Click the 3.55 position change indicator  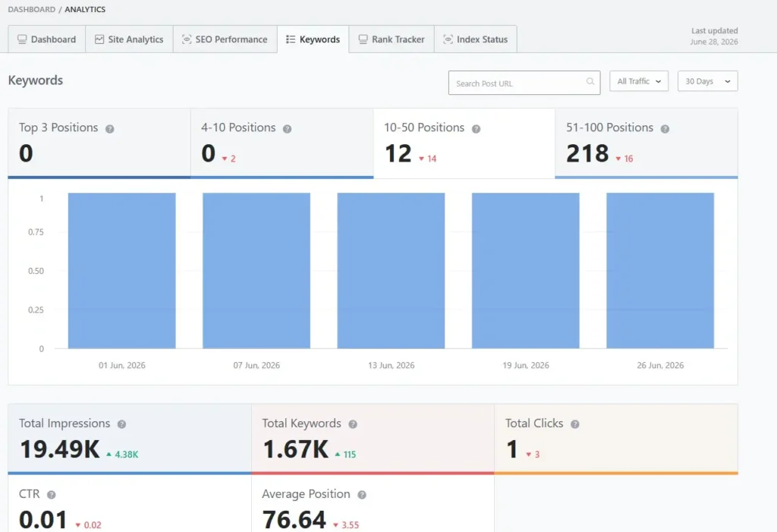346,524
